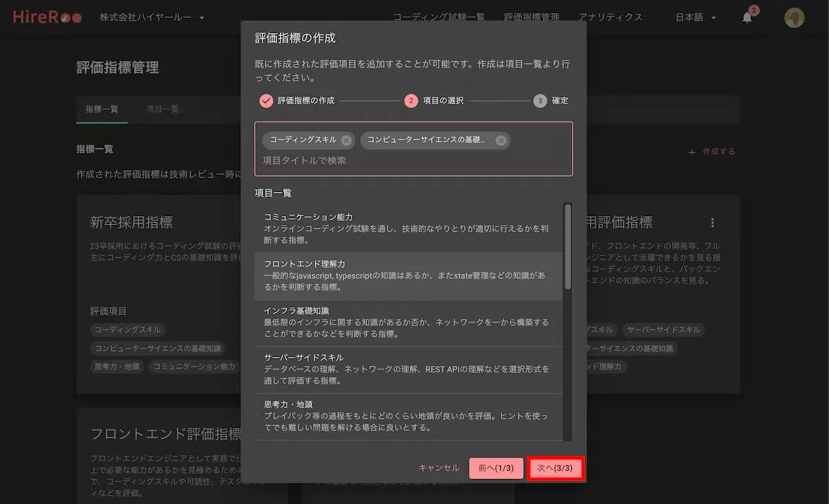This screenshot has width=829, height=504.
Task: Open the 採用評価指標 card's three-dot menu
Action: 712,222
